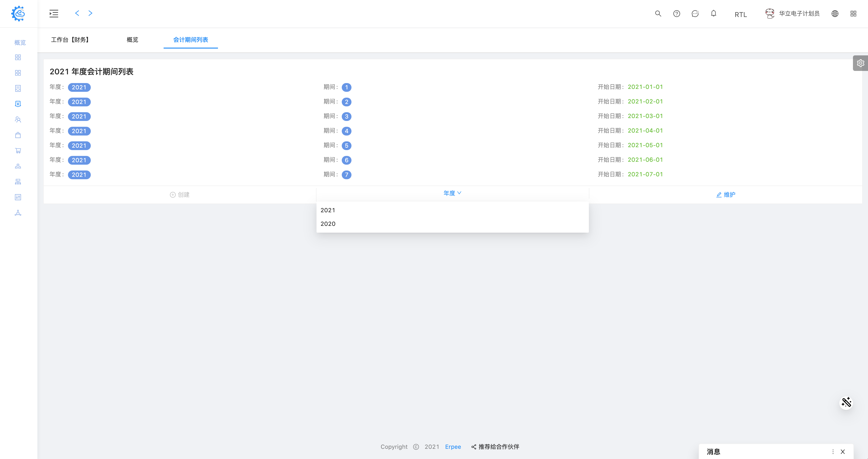
Task: Select 2020 from year dropdown
Action: (x=328, y=224)
